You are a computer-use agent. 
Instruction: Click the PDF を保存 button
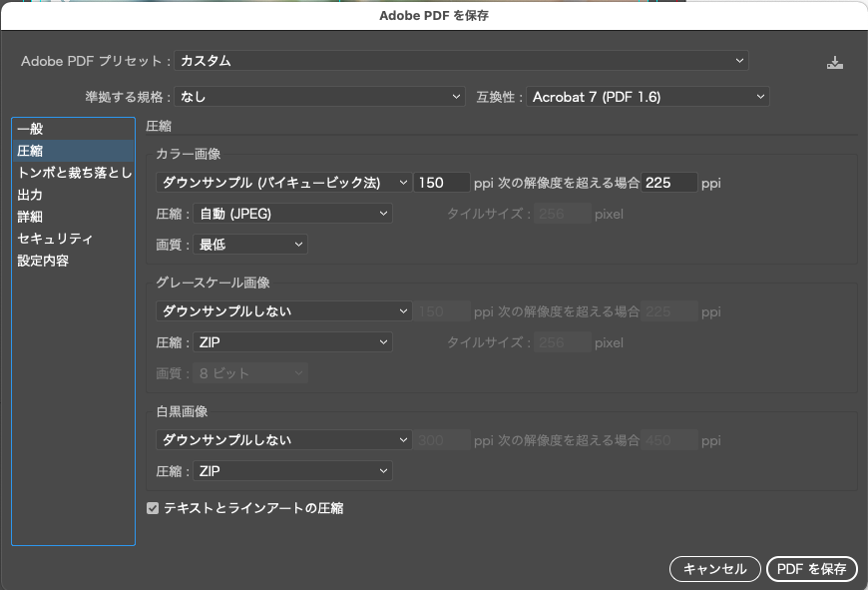point(811,569)
